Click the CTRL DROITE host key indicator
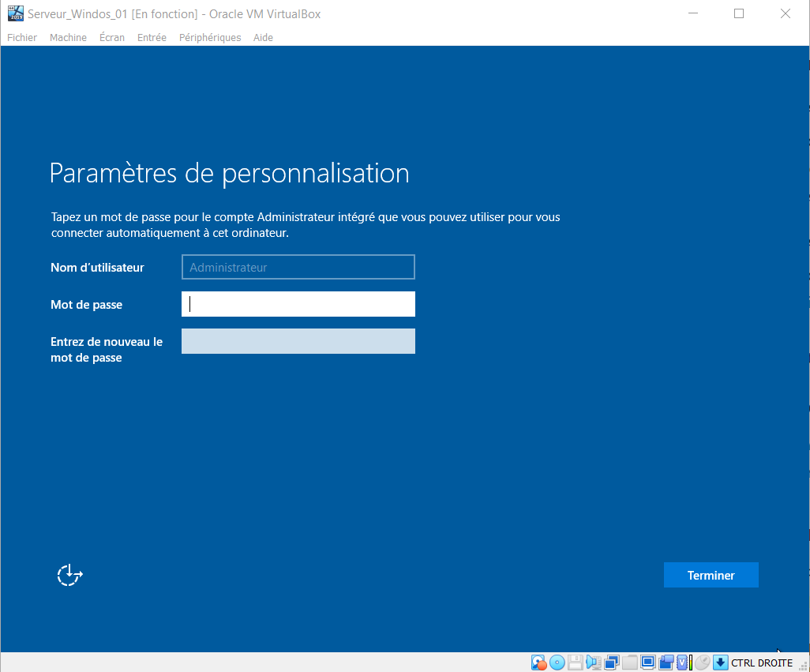This screenshot has height=672, width=810. click(x=761, y=663)
